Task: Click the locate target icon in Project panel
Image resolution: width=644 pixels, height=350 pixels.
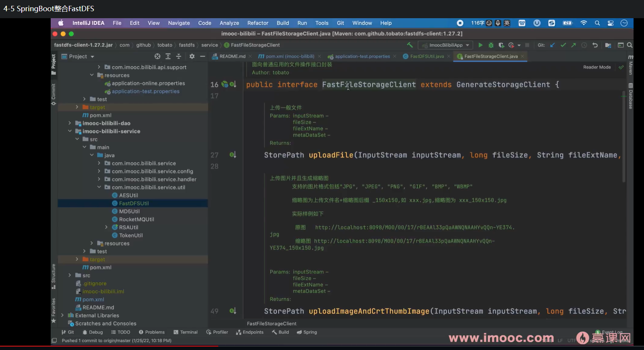Action: 158,56
